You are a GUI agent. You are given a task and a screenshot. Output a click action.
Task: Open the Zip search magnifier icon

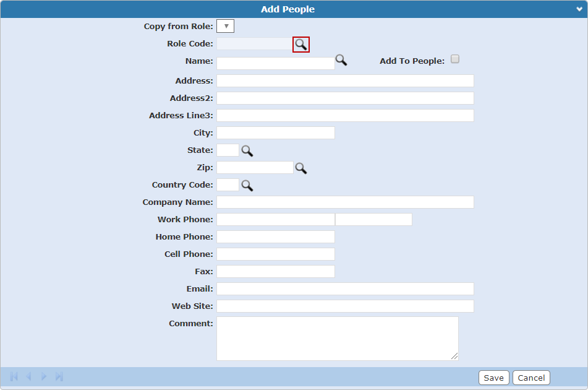[x=300, y=168]
